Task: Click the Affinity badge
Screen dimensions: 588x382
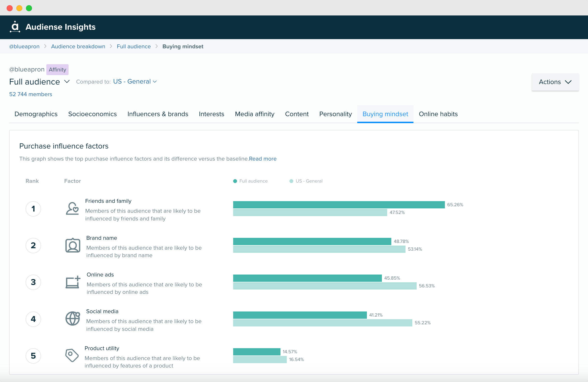Action: [57, 70]
